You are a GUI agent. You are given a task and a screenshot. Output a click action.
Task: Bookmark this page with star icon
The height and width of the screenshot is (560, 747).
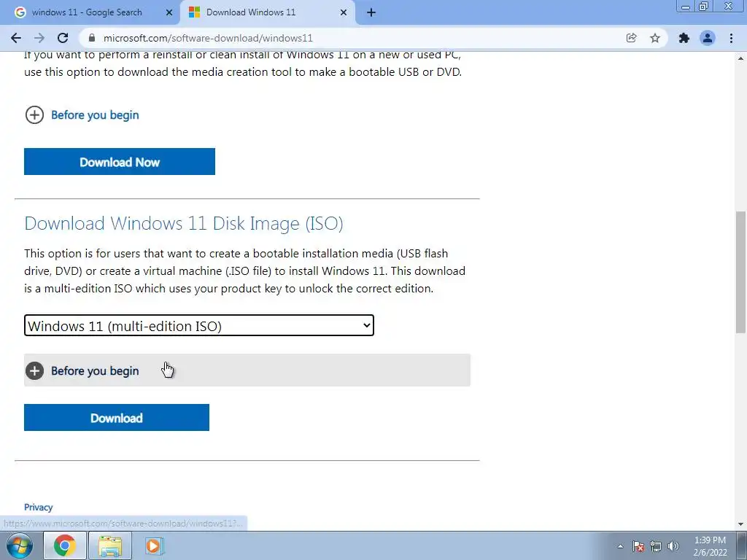tap(655, 38)
